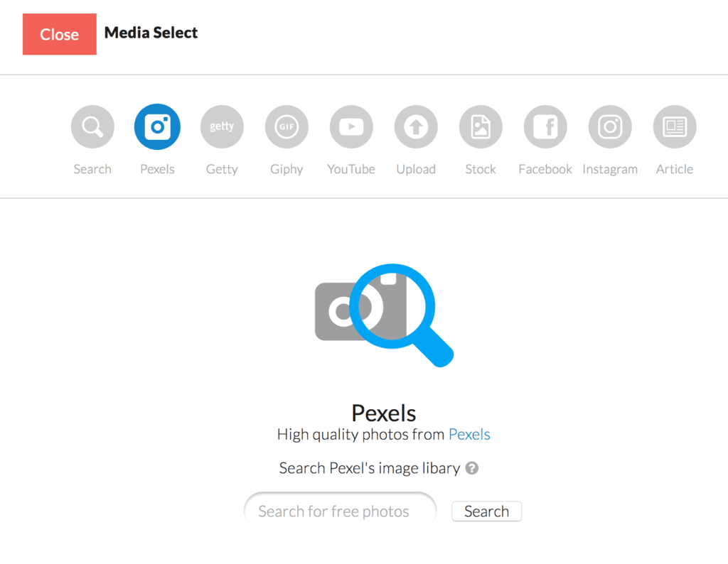Click the Upload arrow icon
The width and height of the screenshot is (728, 564).
[x=416, y=126]
